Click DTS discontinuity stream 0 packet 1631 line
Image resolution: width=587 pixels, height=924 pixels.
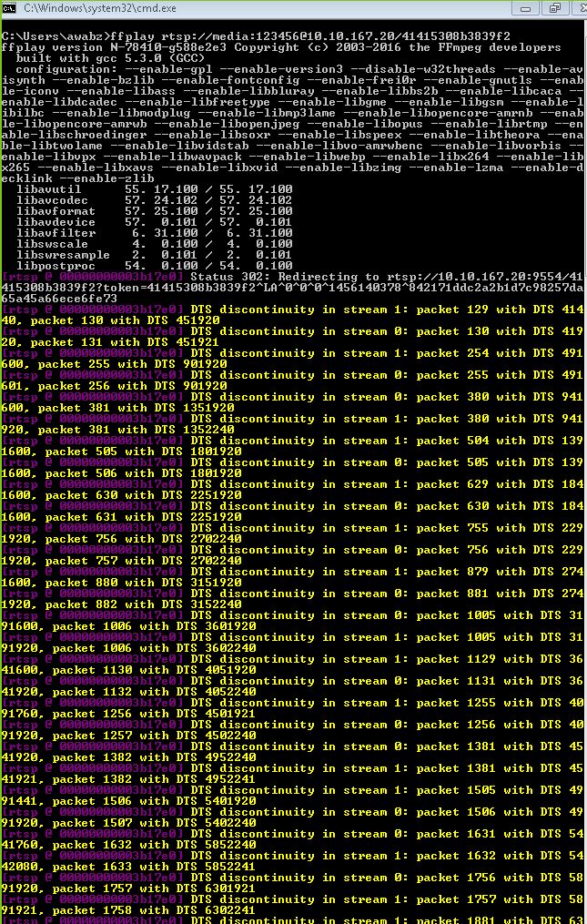[292, 833]
